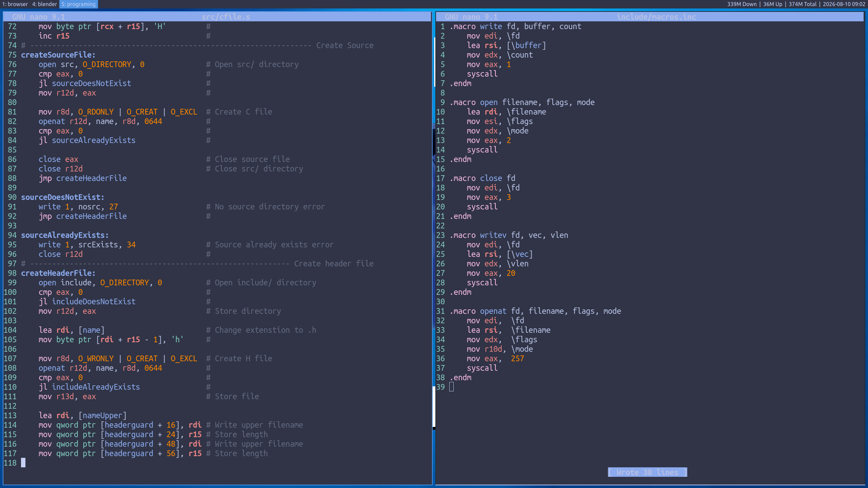
Task: Click line 76 open src, O_DIRECTORY
Action: click(92, 64)
